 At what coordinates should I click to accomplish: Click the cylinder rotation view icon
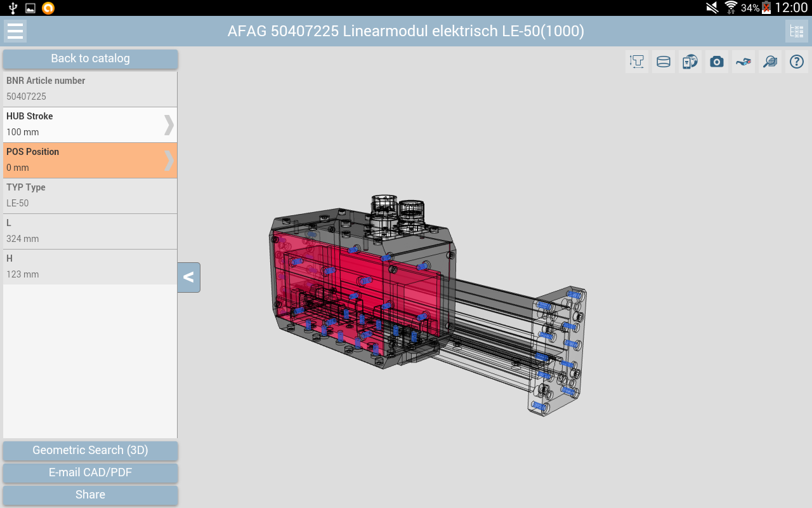point(664,62)
